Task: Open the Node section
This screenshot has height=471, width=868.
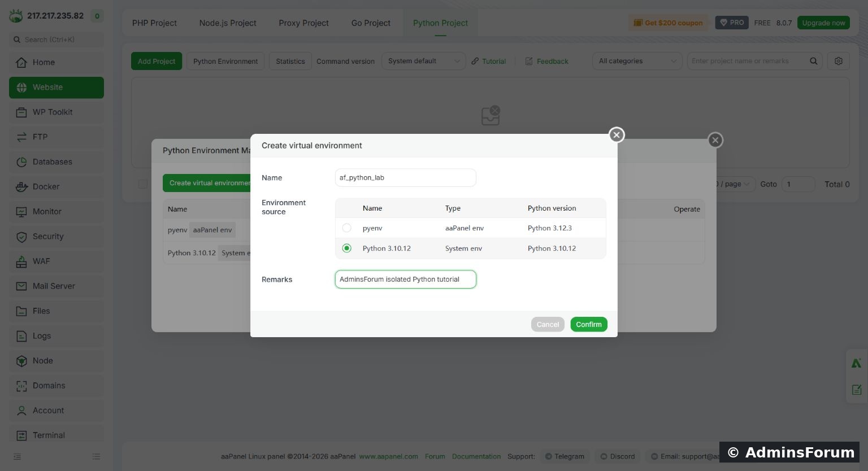Action: point(57,360)
